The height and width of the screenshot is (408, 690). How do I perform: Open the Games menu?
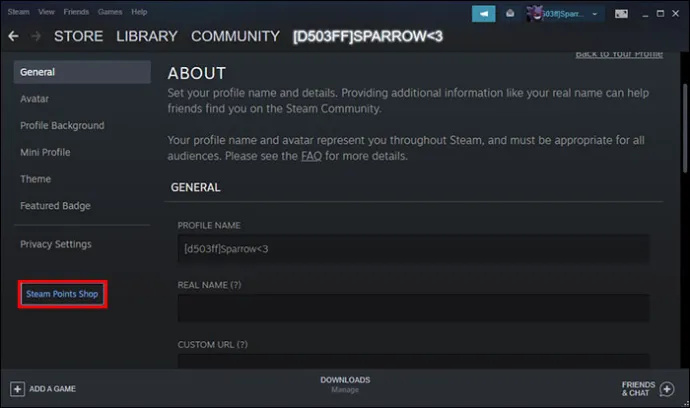click(x=110, y=12)
